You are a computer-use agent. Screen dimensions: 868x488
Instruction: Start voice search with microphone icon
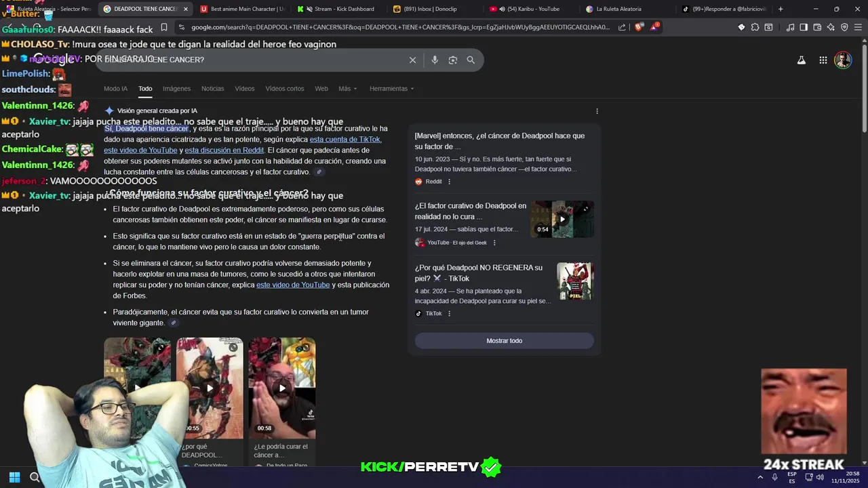pyautogui.click(x=435, y=60)
